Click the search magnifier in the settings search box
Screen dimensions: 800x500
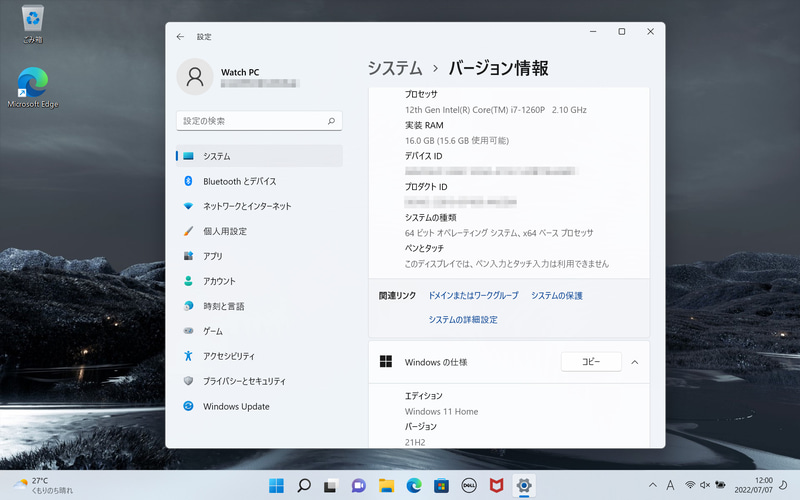(331, 121)
